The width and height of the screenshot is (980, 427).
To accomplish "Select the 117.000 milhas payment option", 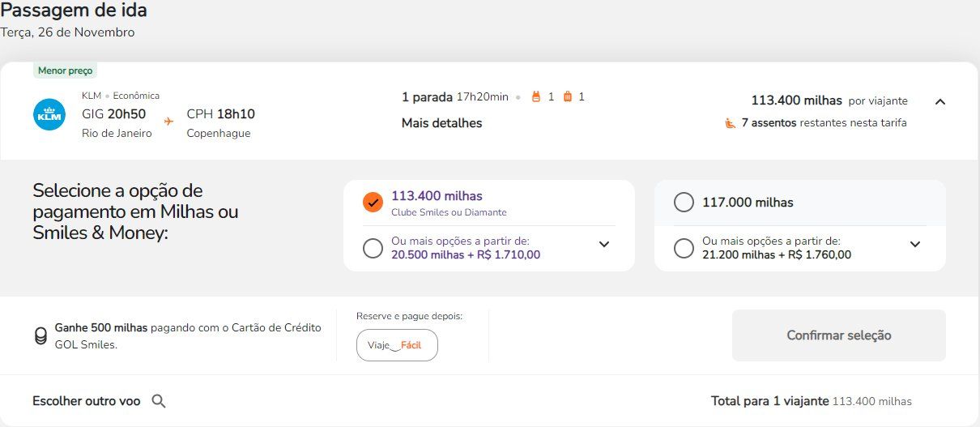I will pyautogui.click(x=684, y=203).
